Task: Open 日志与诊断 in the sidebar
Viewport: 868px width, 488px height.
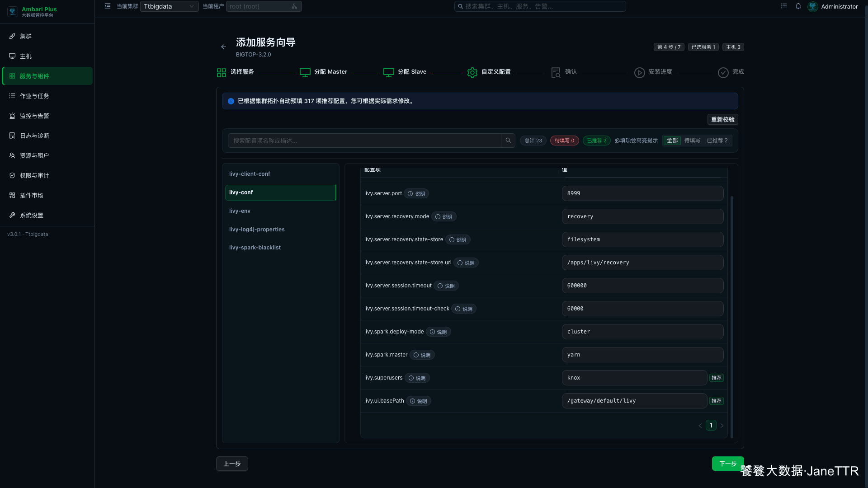Action: coord(47,136)
